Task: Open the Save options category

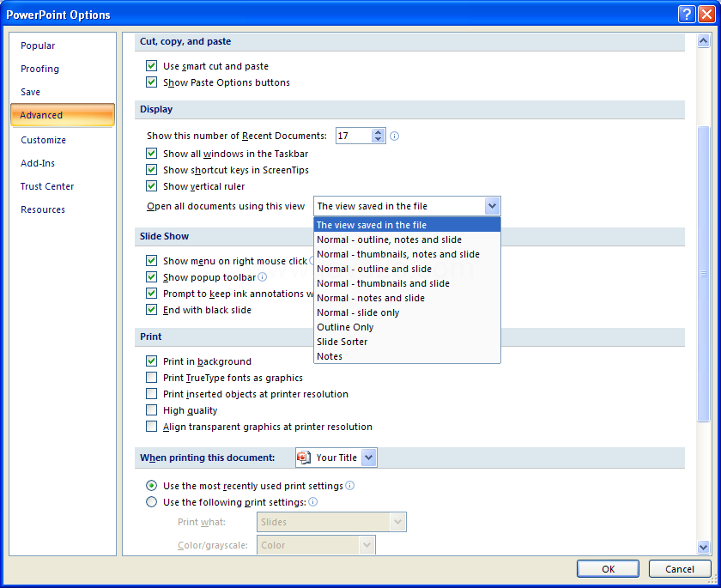Action: click(63, 92)
